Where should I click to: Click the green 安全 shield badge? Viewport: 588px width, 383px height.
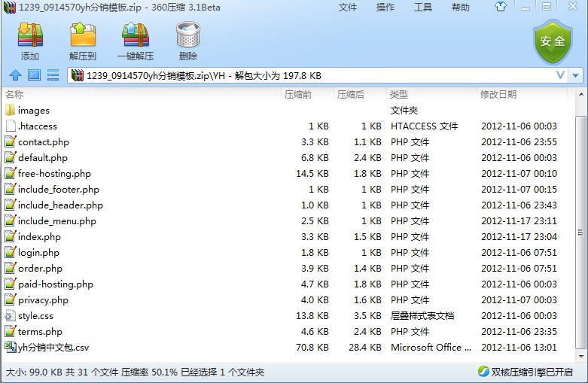(553, 42)
